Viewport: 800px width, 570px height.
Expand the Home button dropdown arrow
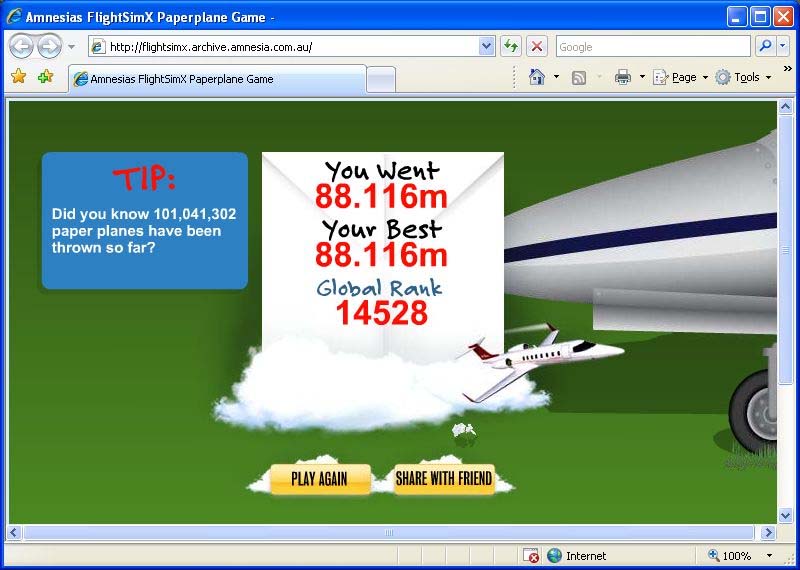(556, 77)
